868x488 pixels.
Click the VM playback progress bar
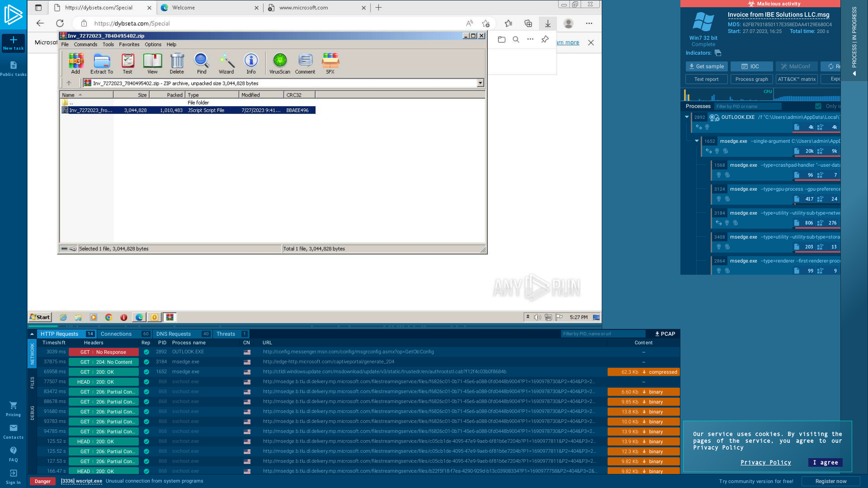coord(314,326)
